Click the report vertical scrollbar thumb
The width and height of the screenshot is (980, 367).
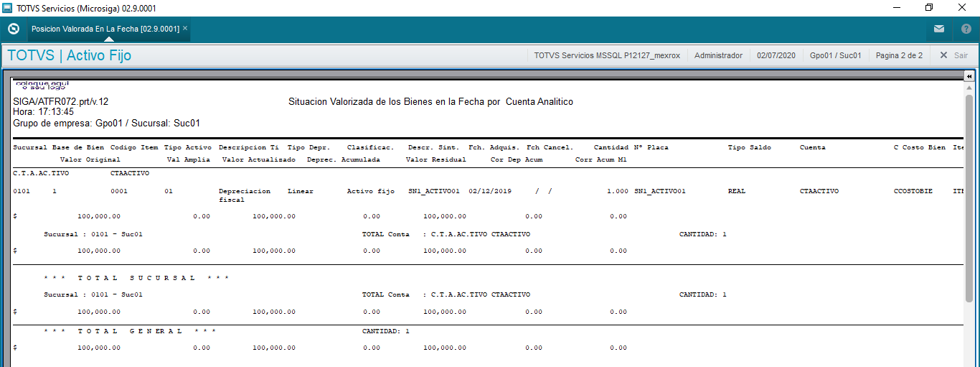(969, 198)
